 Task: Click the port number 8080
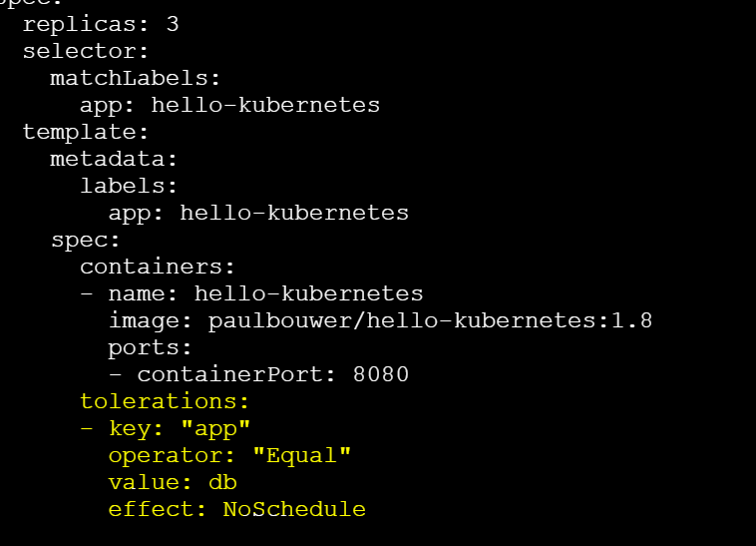(x=380, y=374)
